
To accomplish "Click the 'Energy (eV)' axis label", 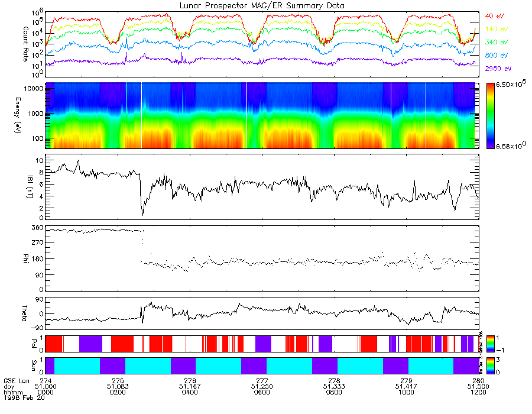I will tap(18, 115).
